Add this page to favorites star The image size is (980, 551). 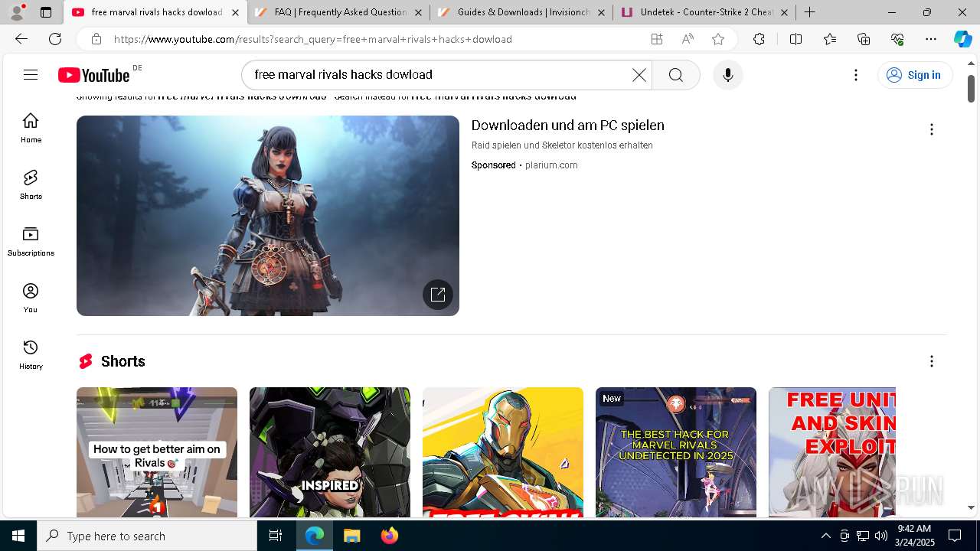[718, 39]
